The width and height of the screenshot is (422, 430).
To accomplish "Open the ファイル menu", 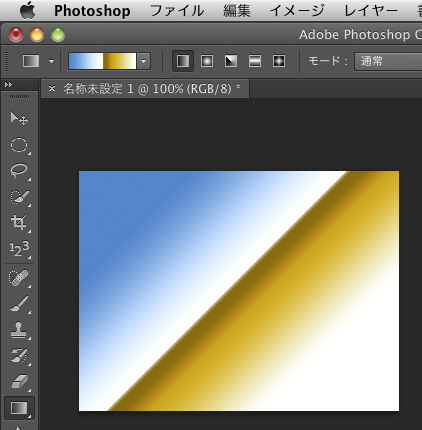I will (177, 11).
